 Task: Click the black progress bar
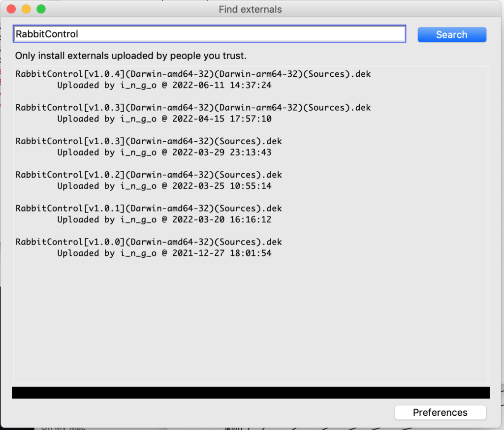251,393
